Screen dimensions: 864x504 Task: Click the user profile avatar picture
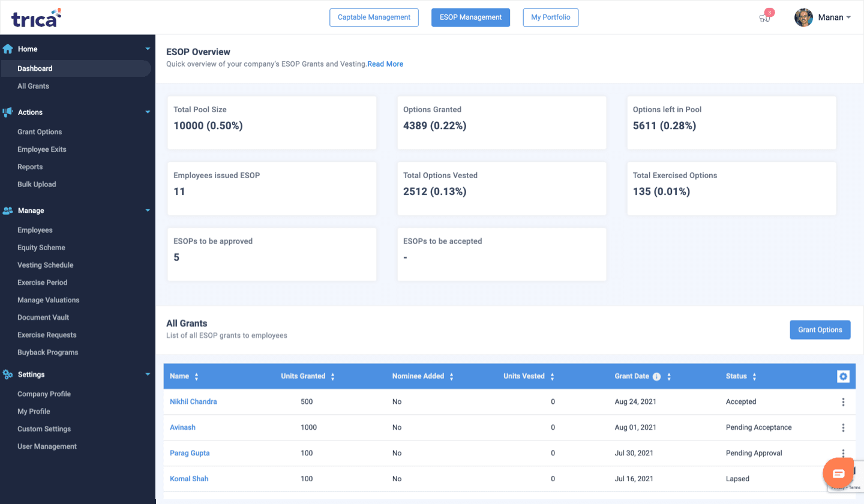[x=803, y=17]
